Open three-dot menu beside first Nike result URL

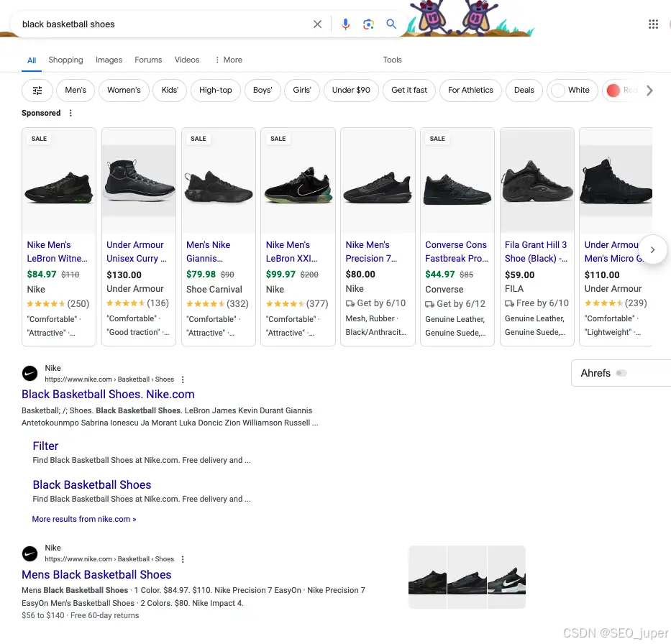pos(183,379)
